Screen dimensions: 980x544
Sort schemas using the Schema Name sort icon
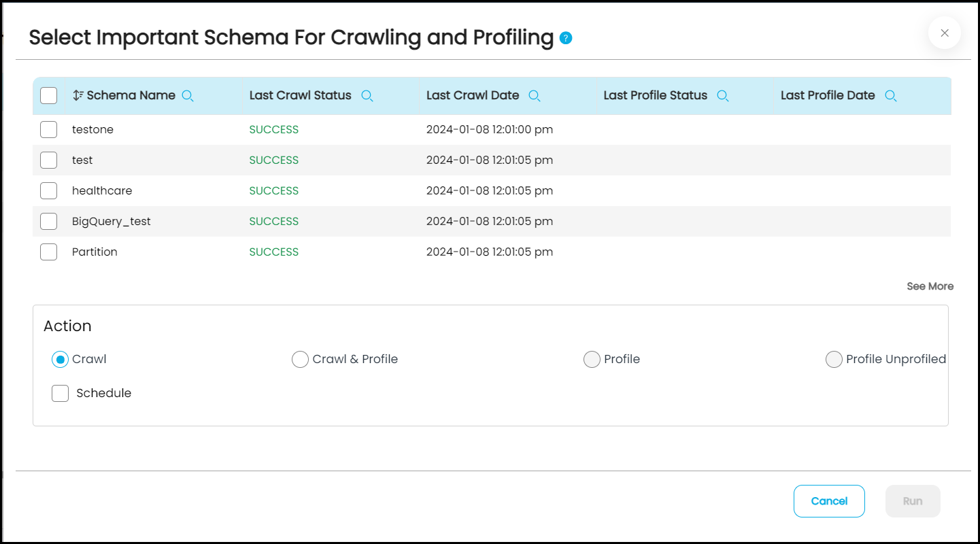[78, 96]
